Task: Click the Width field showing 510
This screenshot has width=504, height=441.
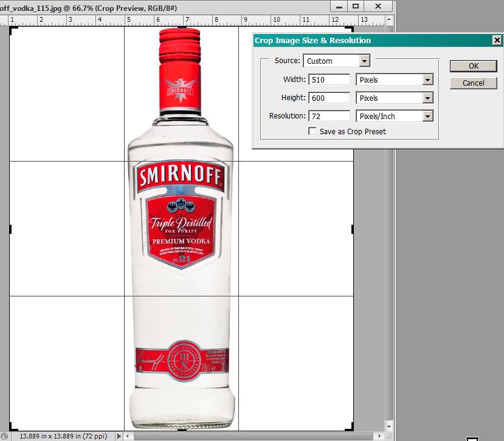Action: (x=329, y=80)
